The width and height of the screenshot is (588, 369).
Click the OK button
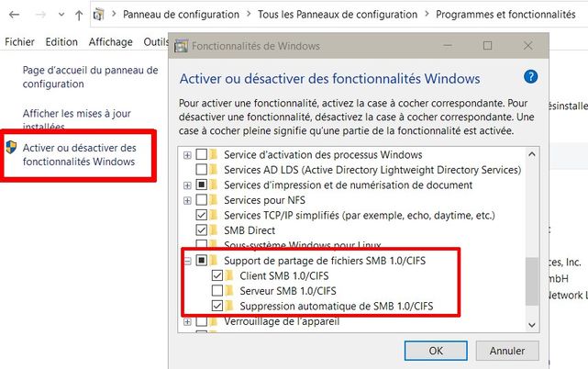[x=437, y=350]
